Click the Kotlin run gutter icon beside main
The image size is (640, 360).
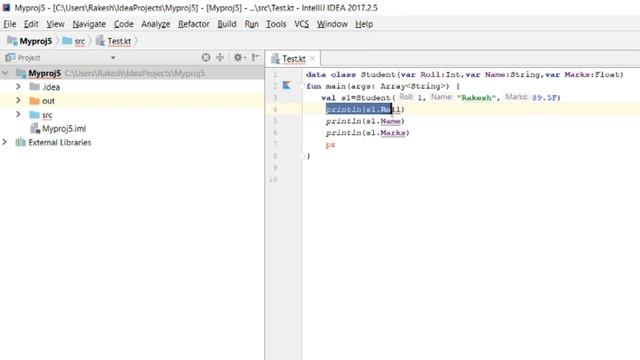point(287,85)
